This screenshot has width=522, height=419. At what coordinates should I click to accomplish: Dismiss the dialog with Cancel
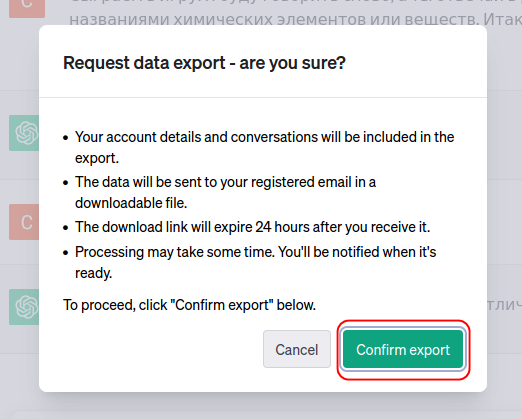(297, 349)
